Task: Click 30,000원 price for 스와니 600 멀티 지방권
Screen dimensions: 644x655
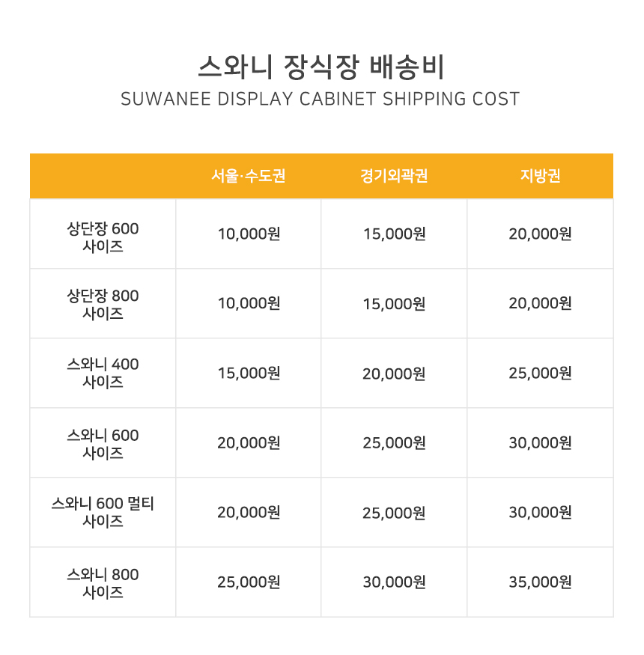Action: [540, 513]
